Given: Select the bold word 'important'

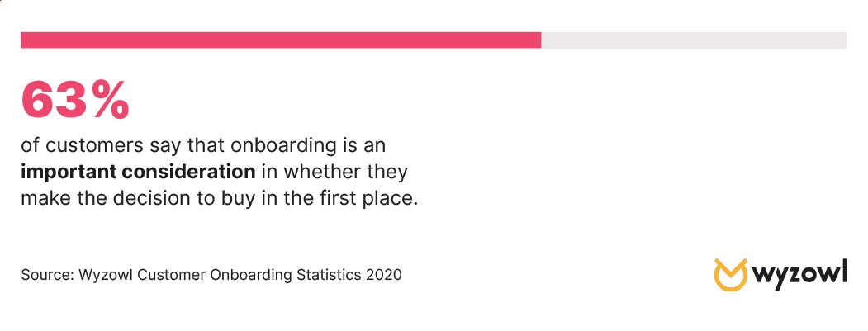Looking at the screenshot, I should 68,173.
